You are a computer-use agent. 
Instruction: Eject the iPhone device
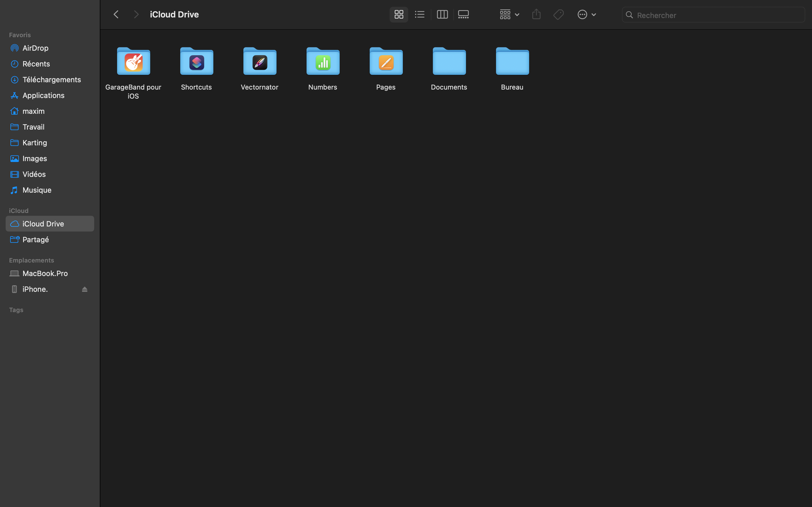85,289
